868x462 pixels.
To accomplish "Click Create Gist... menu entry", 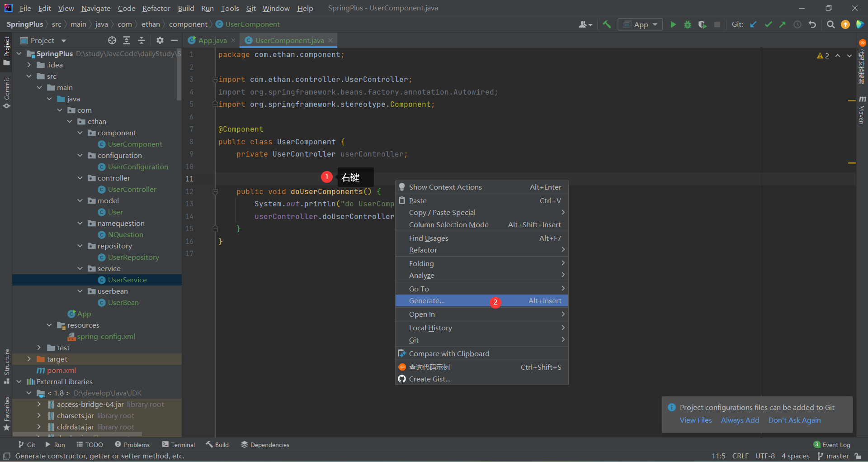I will 481,379.
